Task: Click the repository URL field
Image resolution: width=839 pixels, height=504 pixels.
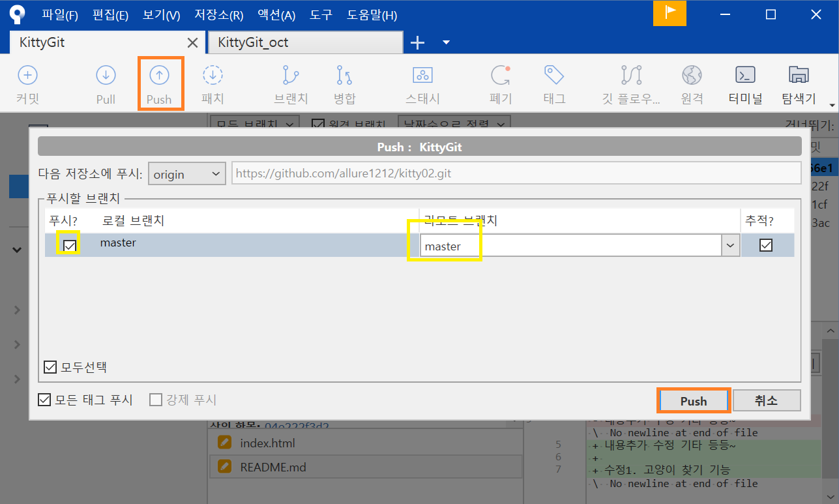Action: pyautogui.click(x=516, y=174)
